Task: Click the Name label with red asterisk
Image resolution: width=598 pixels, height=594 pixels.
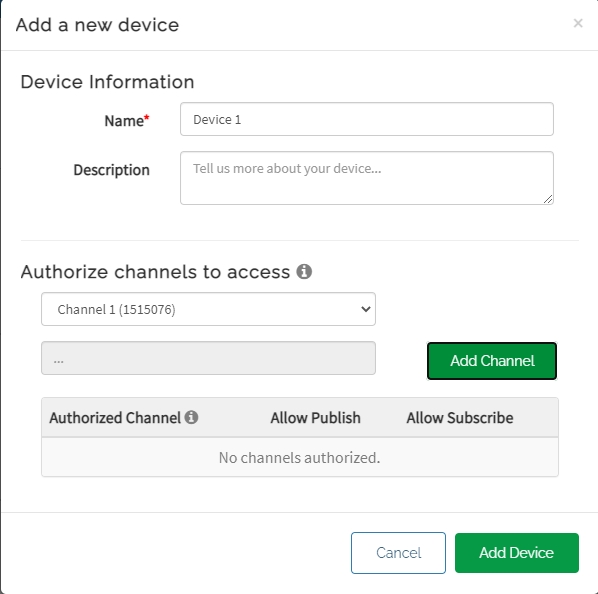Action: 127,121
